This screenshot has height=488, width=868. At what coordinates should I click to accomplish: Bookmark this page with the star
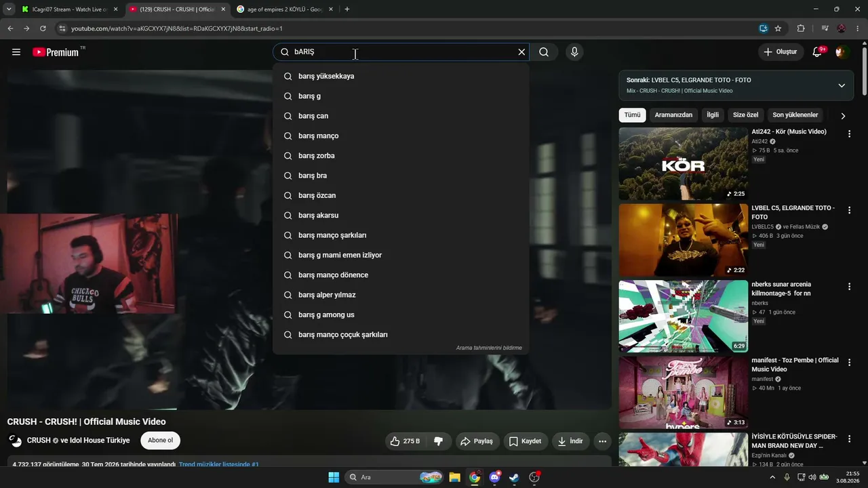778,28
